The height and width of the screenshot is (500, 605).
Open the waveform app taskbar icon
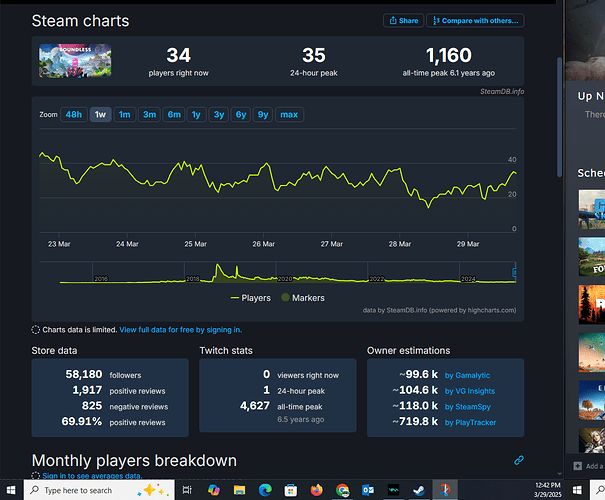coord(394,490)
